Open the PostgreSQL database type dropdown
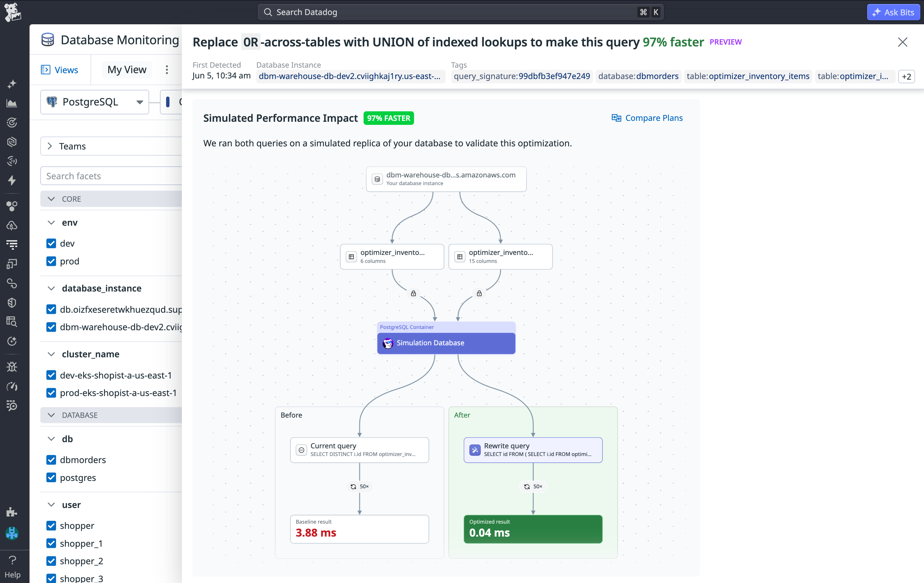Screen dimensions: 924x583 click(94, 102)
